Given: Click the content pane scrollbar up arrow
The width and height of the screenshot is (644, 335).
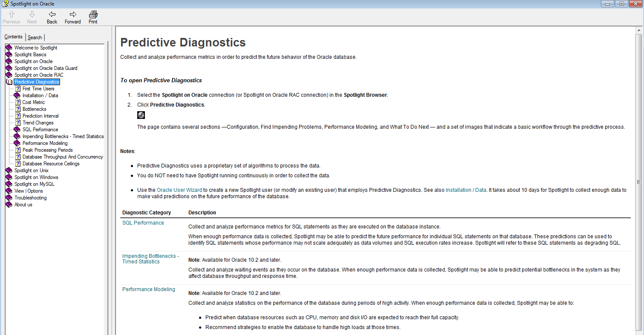Looking at the screenshot, I should 639,31.
